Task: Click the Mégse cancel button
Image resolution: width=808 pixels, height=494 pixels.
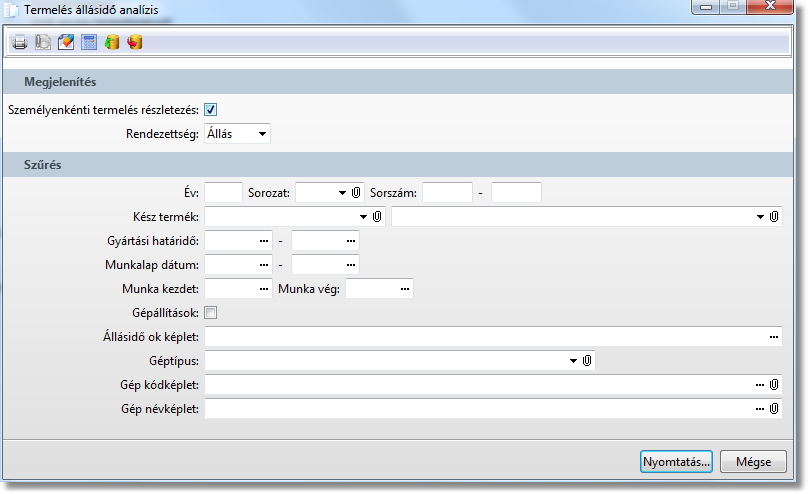Action: [x=753, y=462]
